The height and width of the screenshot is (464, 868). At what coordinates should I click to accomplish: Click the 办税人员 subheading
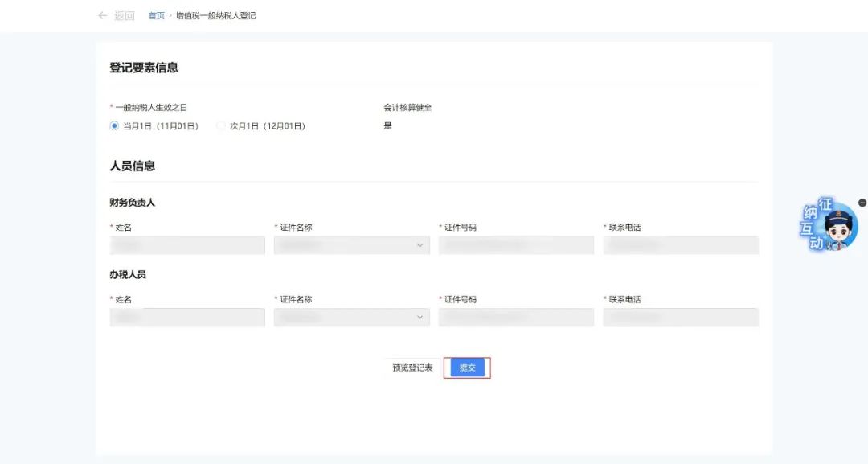pos(128,275)
